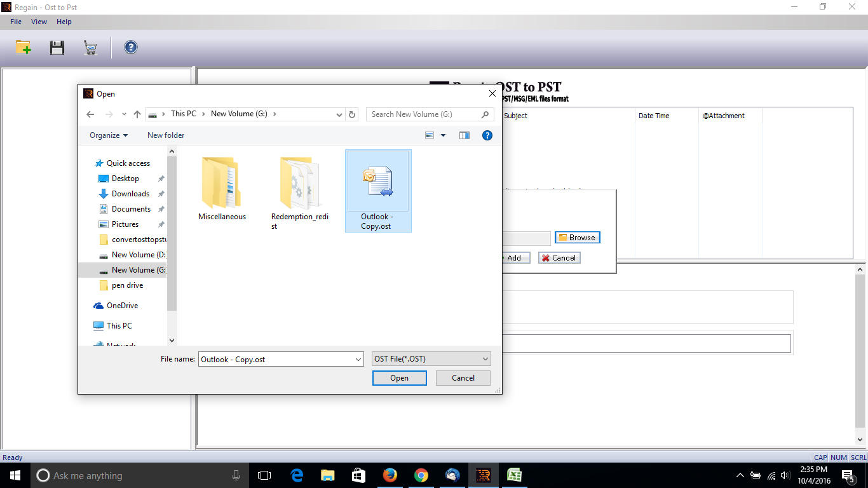Show hidden system tray icons
Screen dimensions: 868x488
tap(740, 475)
